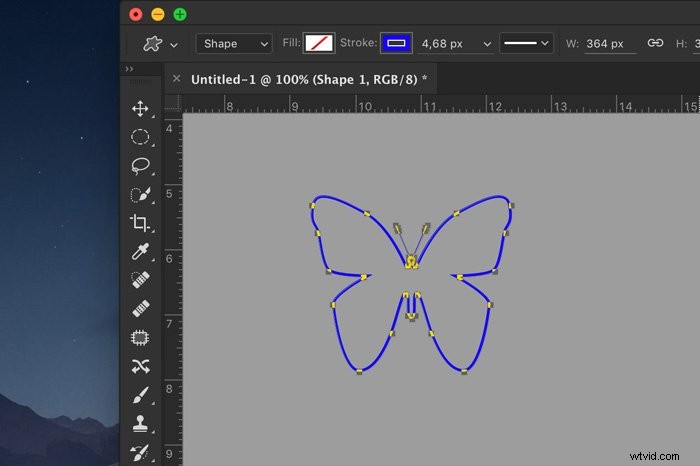Click the left antenna handle point
Screen dimensions: 700x466
click(x=396, y=229)
